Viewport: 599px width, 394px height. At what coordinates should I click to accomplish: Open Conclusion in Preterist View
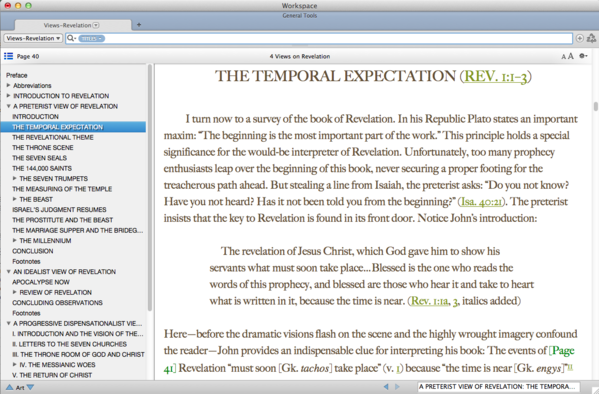click(x=33, y=251)
